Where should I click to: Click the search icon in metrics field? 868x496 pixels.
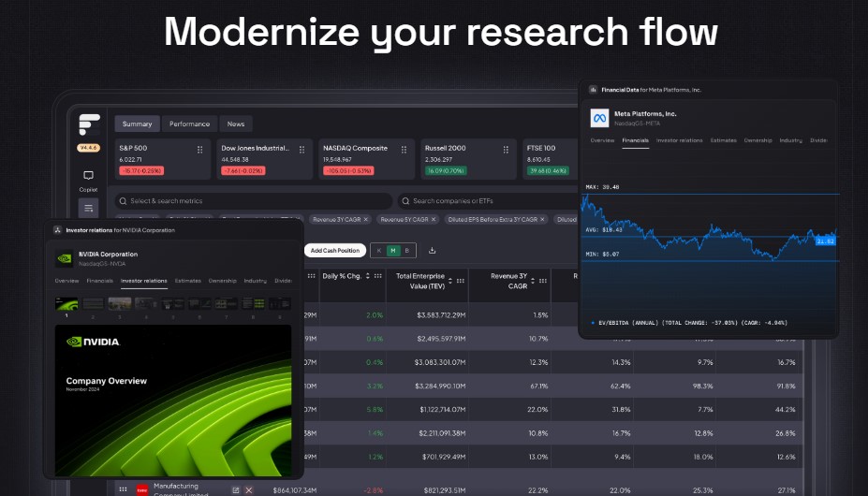(123, 201)
